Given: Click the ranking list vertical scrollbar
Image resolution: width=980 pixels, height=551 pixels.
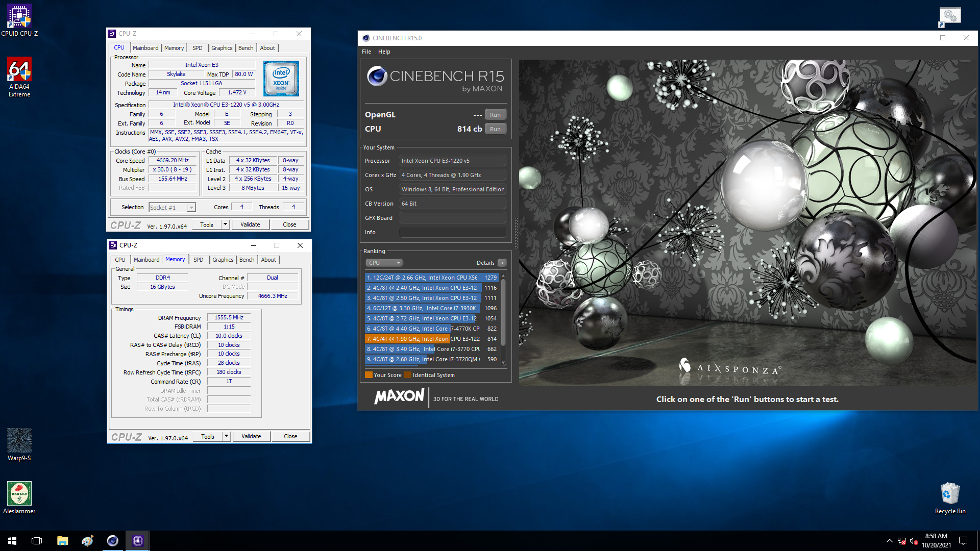Looking at the screenshot, I should [503, 319].
